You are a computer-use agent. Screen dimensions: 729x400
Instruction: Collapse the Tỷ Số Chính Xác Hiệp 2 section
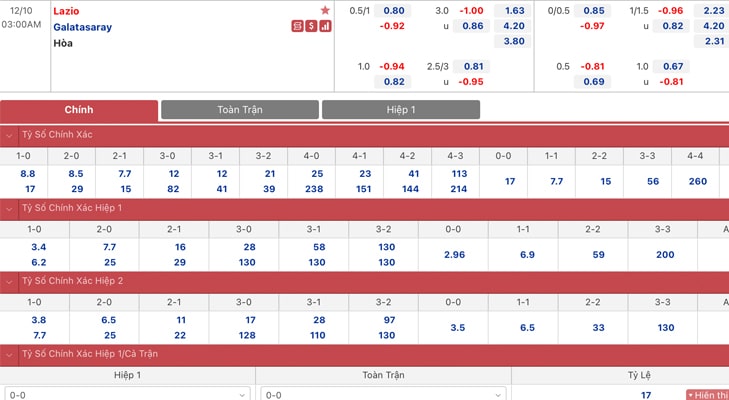pyautogui.click(x=9, y=282)
